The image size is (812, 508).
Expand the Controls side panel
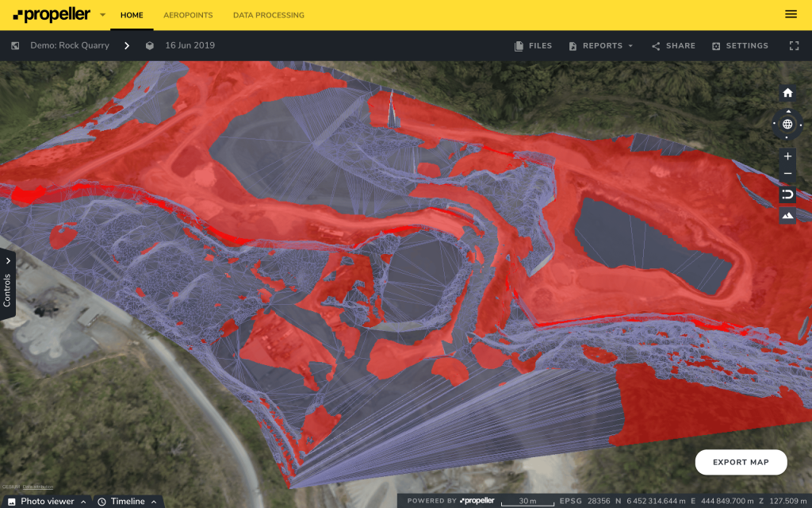click(8, 284)
